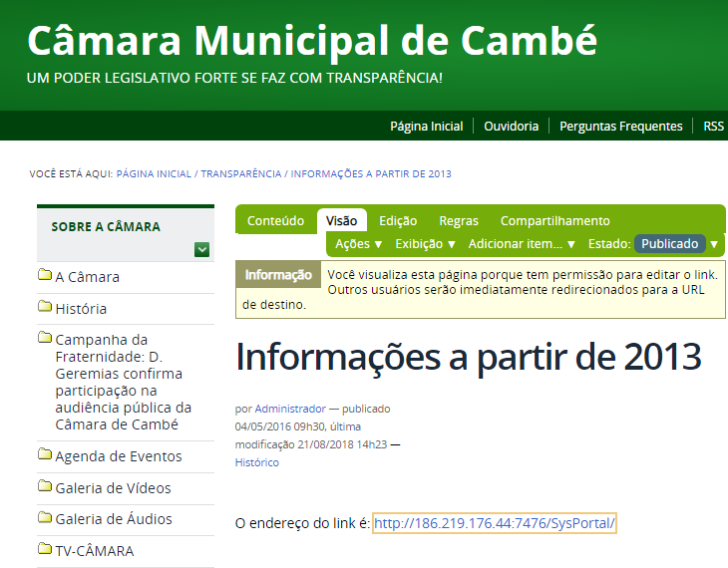Open the Compartilhamento tab
The width and height of the screenshot is (728, 568).
click(554, 221)
